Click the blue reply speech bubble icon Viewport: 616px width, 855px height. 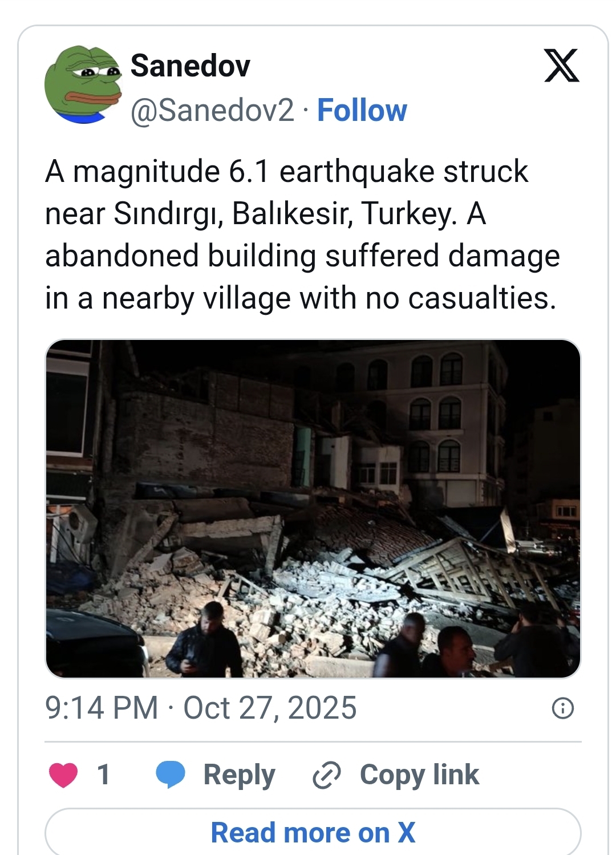tap(171, 775)
